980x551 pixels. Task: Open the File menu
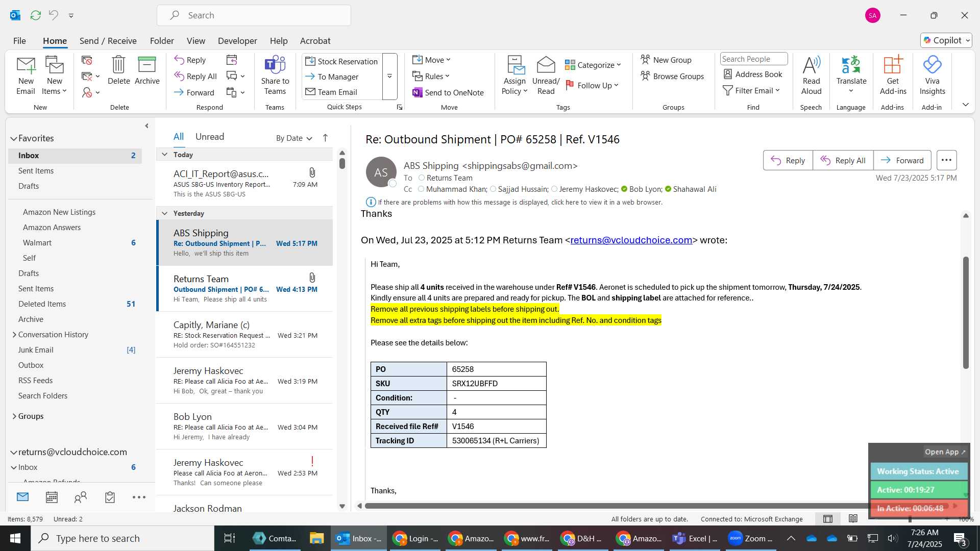coord(19,41)
